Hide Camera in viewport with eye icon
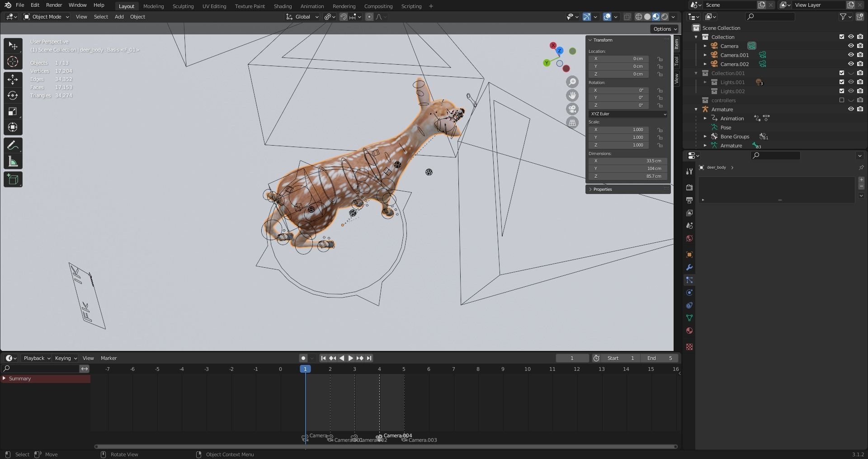868x459 pixels. click(851, 46)
